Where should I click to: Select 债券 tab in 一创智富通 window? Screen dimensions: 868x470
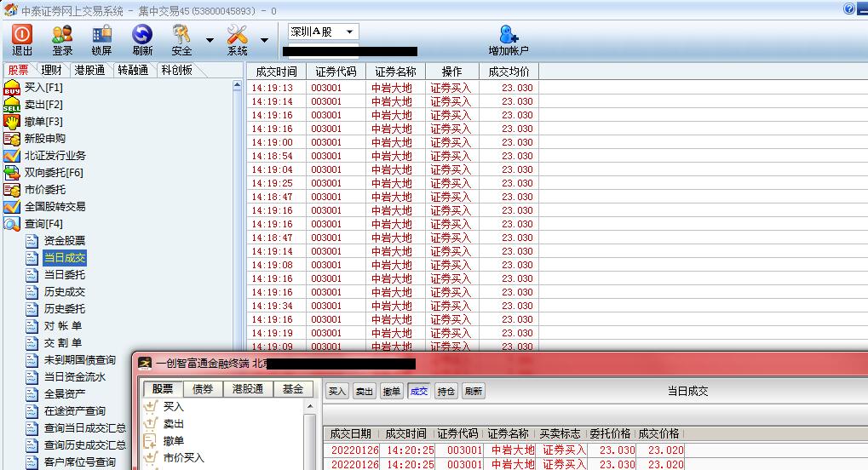click(x=203, y=389)
